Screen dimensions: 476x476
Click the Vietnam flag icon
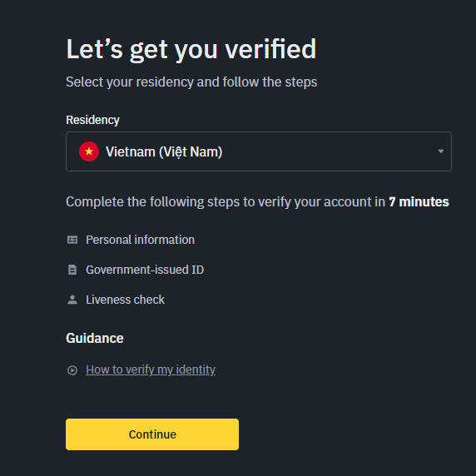tap(89, 151)
